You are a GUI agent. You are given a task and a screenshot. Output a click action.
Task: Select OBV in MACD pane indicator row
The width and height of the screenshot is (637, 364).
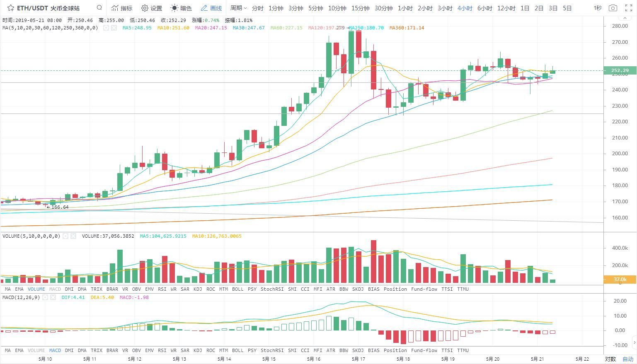[136, 350]
